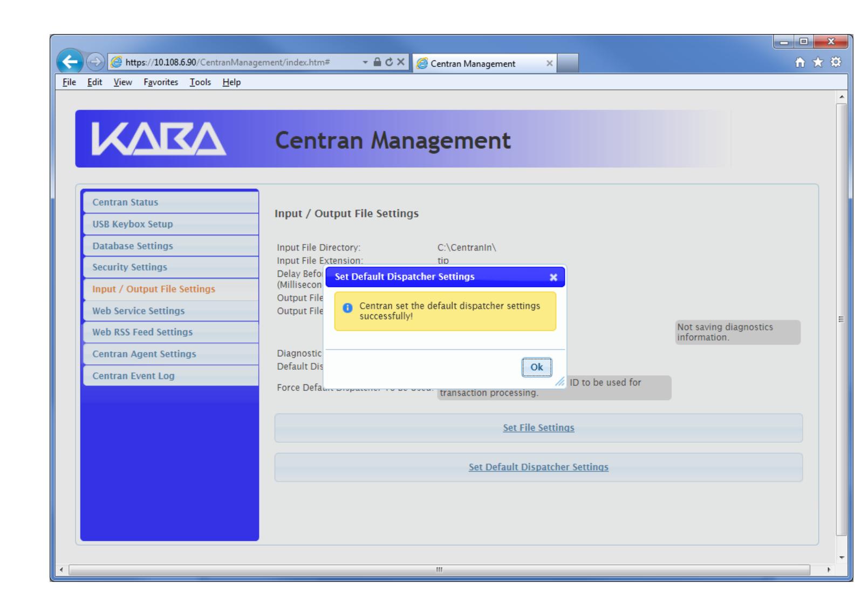Image resolution: width=868 pixels, height=610 pixels.
Task: Click the success message text in dialog
Action: 449,311
